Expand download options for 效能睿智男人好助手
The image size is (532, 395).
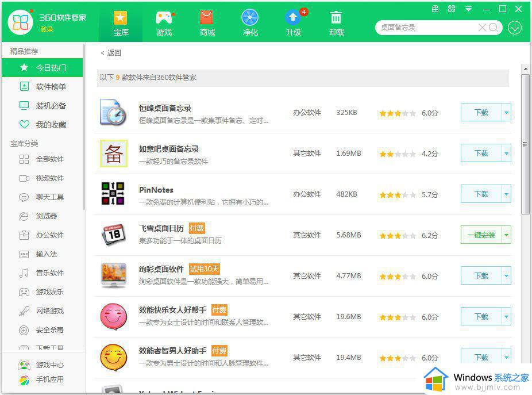(x=506, y=356)
